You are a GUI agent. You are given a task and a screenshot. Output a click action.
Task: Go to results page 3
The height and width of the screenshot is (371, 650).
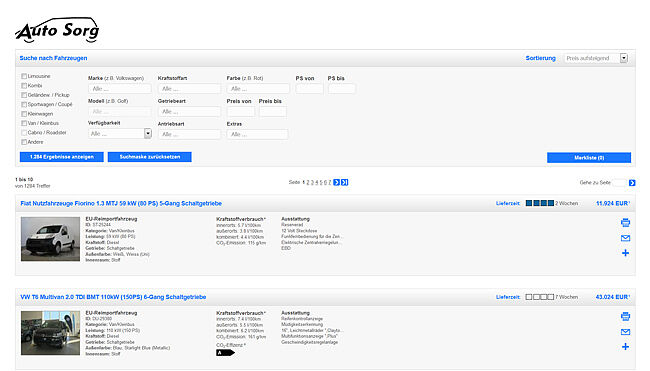click(312, 182)
